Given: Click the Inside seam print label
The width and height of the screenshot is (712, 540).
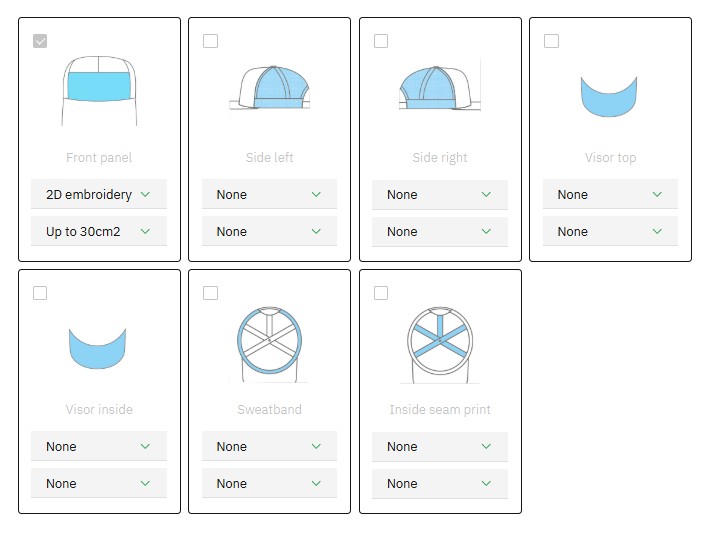Looking at the screenshot, I should 440,410.
